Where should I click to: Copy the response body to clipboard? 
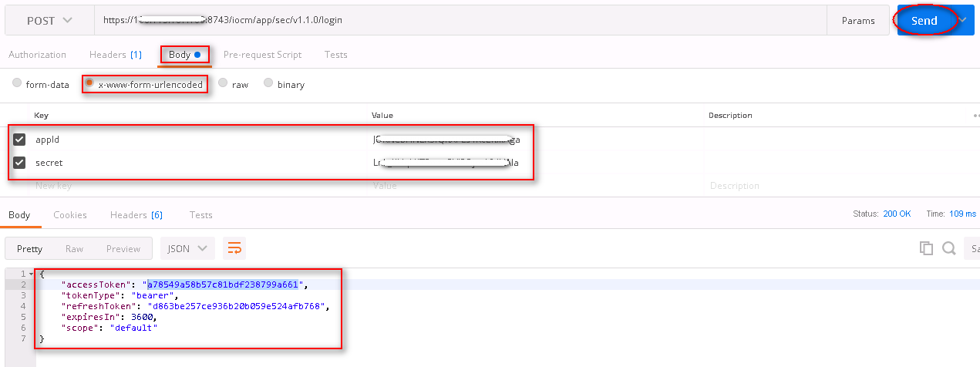tap(926, 248)
